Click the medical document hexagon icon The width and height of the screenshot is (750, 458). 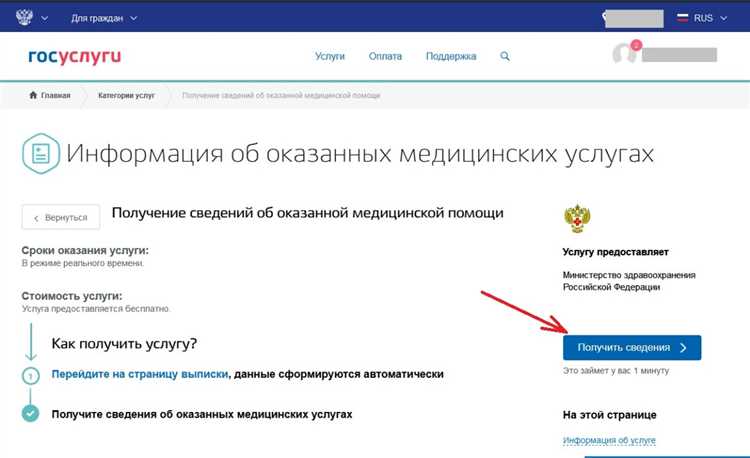click(x=41, y=153)
